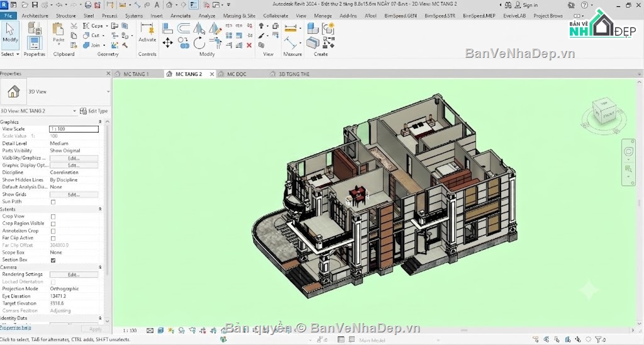This screenshot has height=345, width=644.
Task: Cut to clipboard with scissors icon
Action: [x=74, y=26]
